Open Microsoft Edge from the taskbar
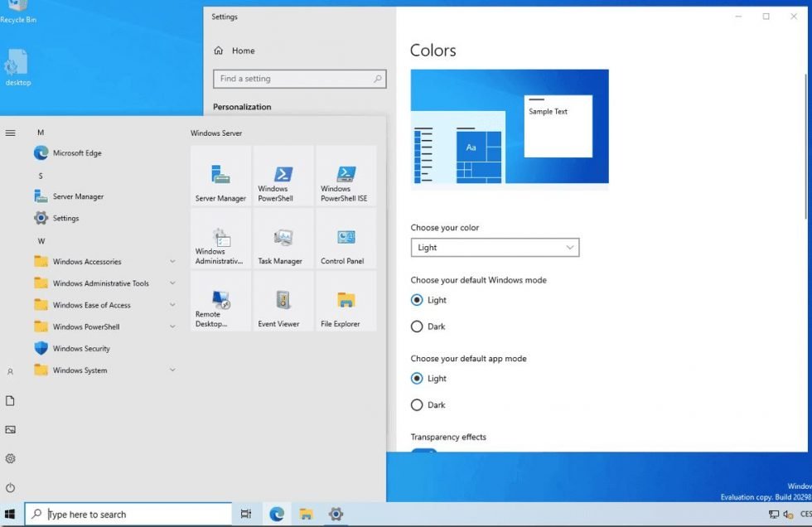The image size is (812, 527). (x=276, y=514)
